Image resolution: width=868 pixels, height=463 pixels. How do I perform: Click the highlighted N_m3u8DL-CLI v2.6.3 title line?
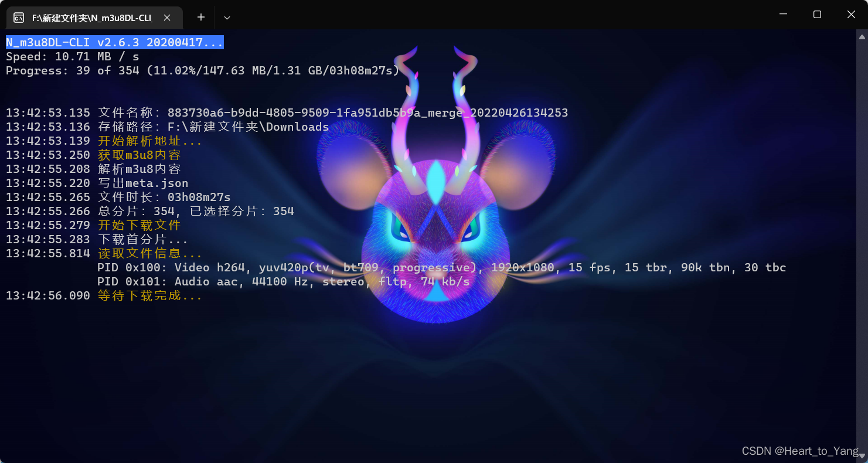(115, 42)
